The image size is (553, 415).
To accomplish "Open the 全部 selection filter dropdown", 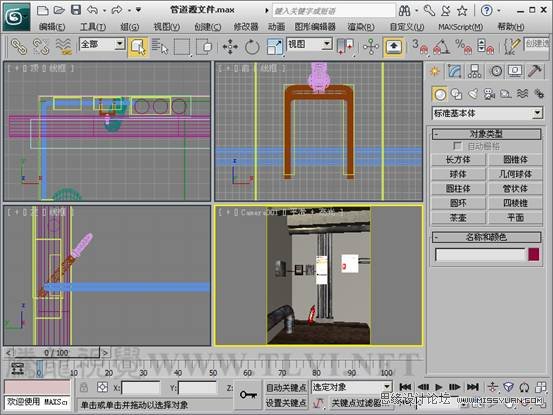I will 102,44.
